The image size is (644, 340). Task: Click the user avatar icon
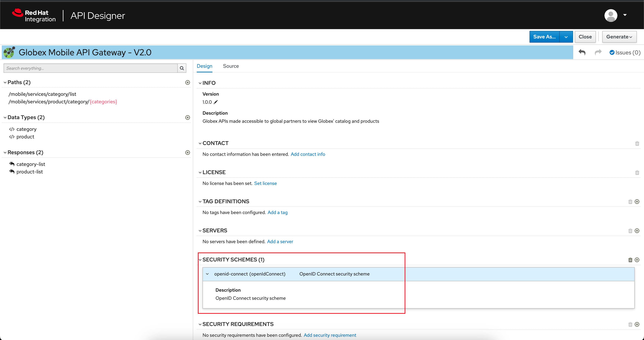pos(611,15)
